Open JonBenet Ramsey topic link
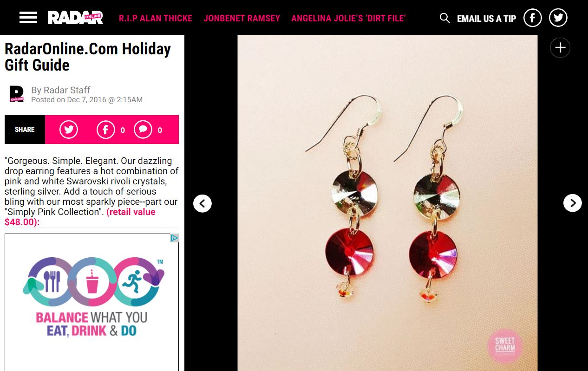 (242, 19)
